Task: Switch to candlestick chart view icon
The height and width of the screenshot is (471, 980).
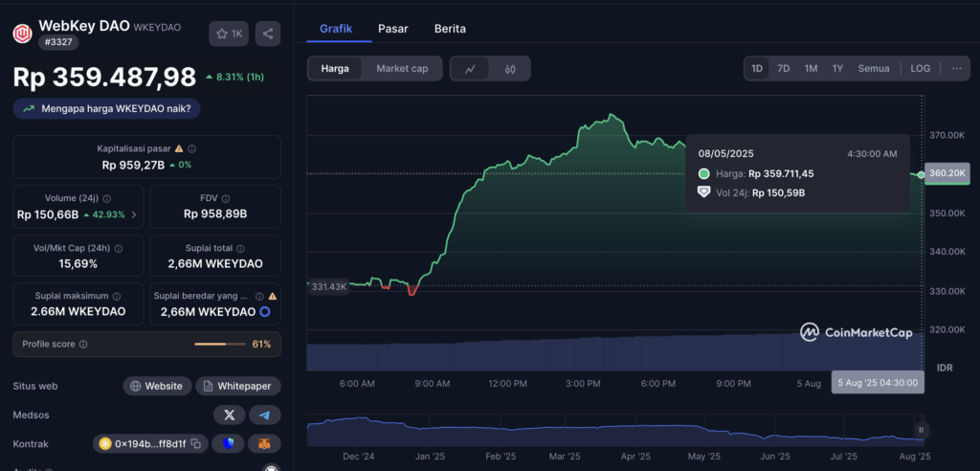Action: coord(510,69)
